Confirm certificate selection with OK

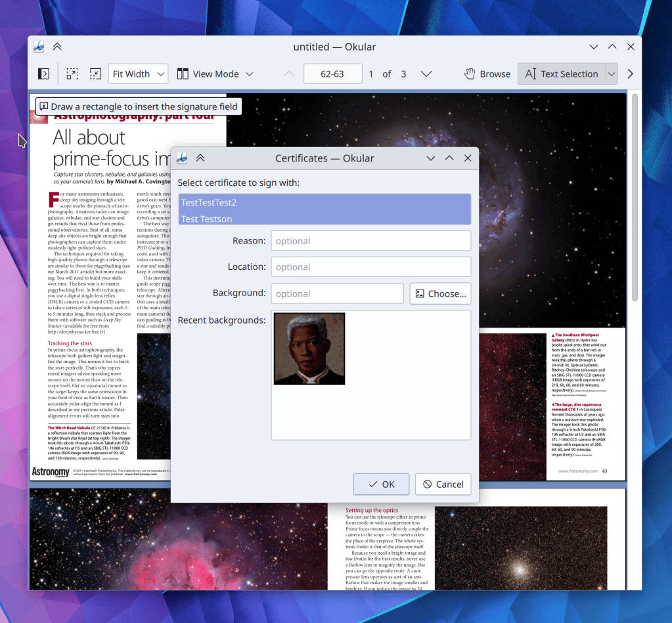pos(382,484)
